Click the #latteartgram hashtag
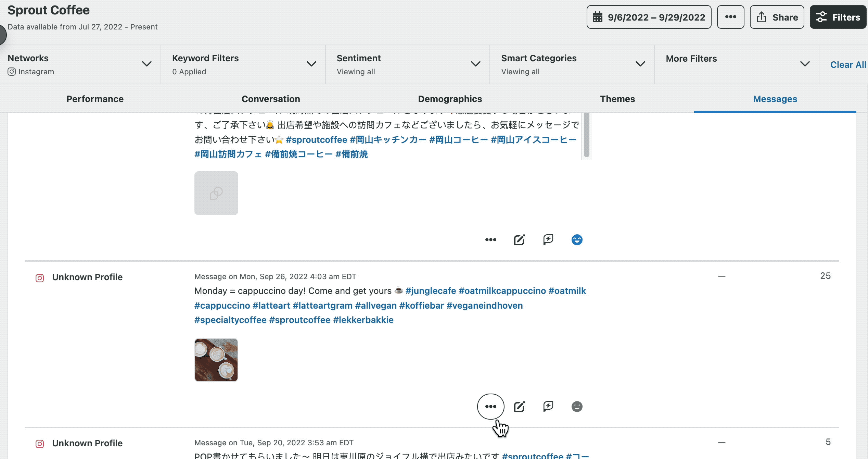The height and width of the screenshot is (459, 868). [322, 306]
